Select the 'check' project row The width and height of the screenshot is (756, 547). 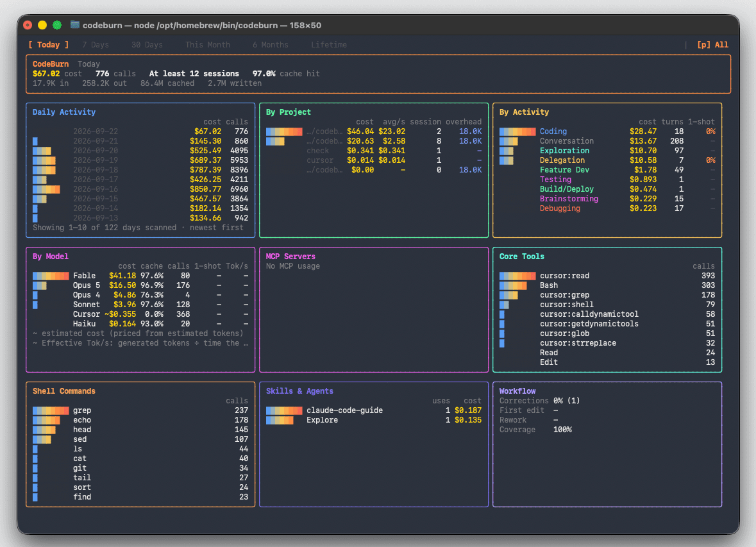pos(374,151)
